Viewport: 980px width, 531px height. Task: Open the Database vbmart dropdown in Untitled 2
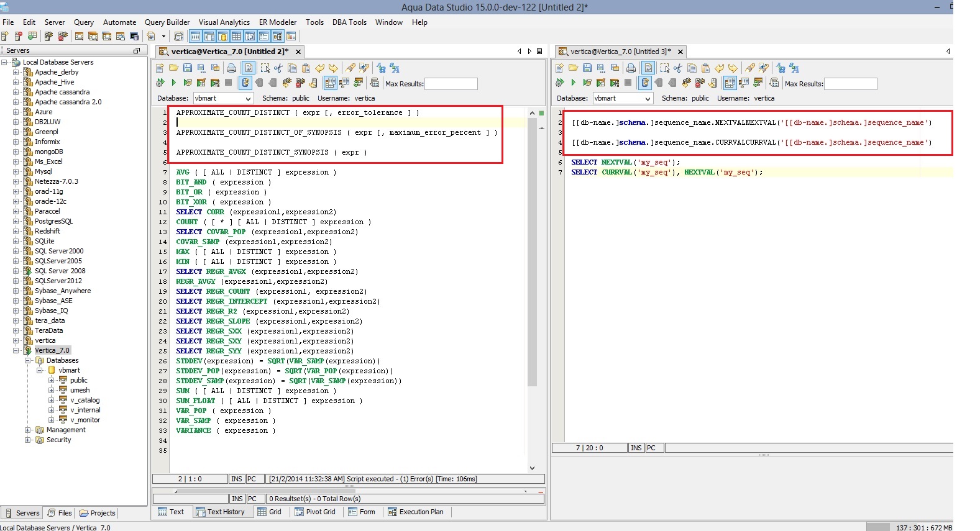click(x=248, y=98)
